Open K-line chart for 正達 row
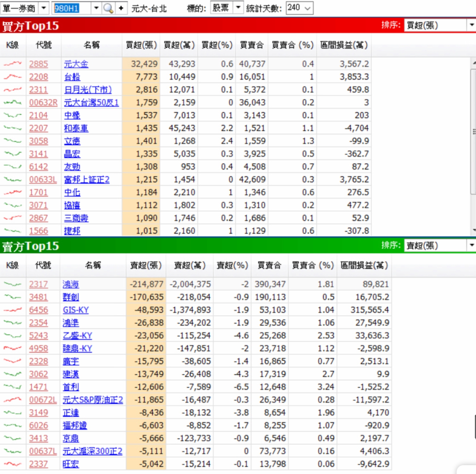This screenshot has width=476, height=474. tap(13, 412)
